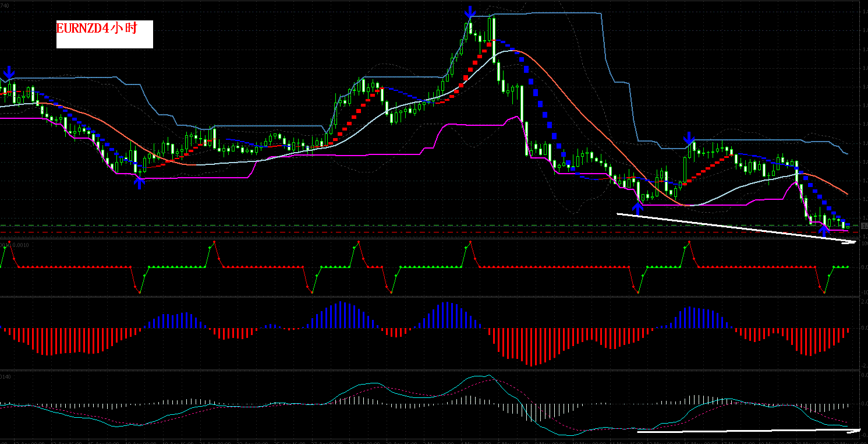The width and height of the screenshot is (868, 444).
Task: Click the 0140 value label in the bottom MACD subwindow
Action: tap(5, 376)
